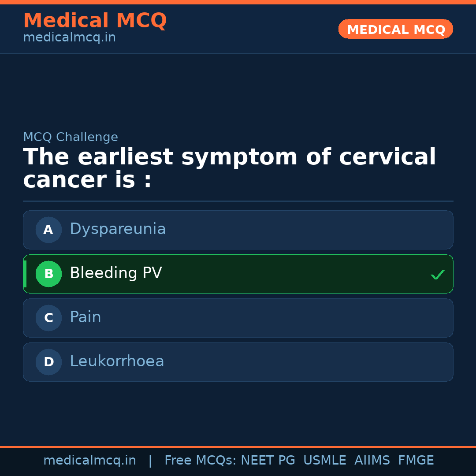The width and height of the screenshot is (476, 476).
Task: Click the letter A option circle
Action: coord(48,230)
